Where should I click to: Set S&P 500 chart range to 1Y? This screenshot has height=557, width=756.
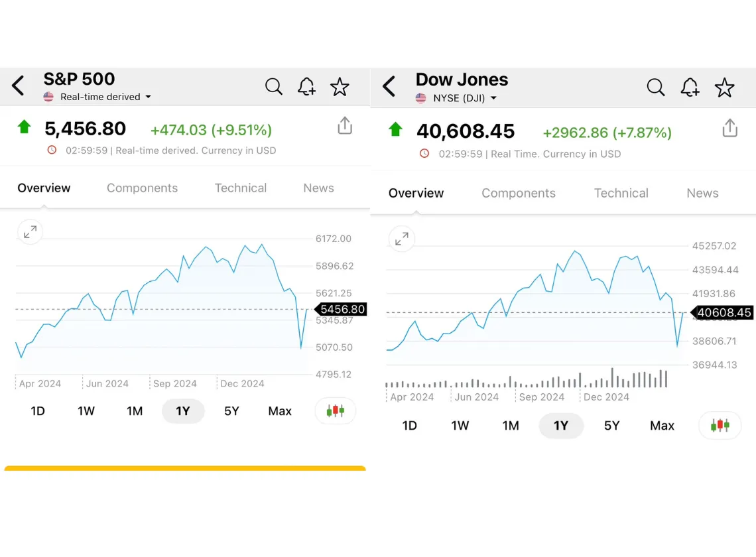(x=183, y=411)
